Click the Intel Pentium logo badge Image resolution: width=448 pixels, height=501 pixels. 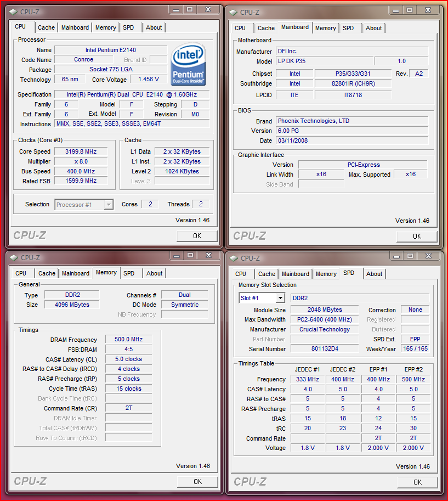point(188,65)
